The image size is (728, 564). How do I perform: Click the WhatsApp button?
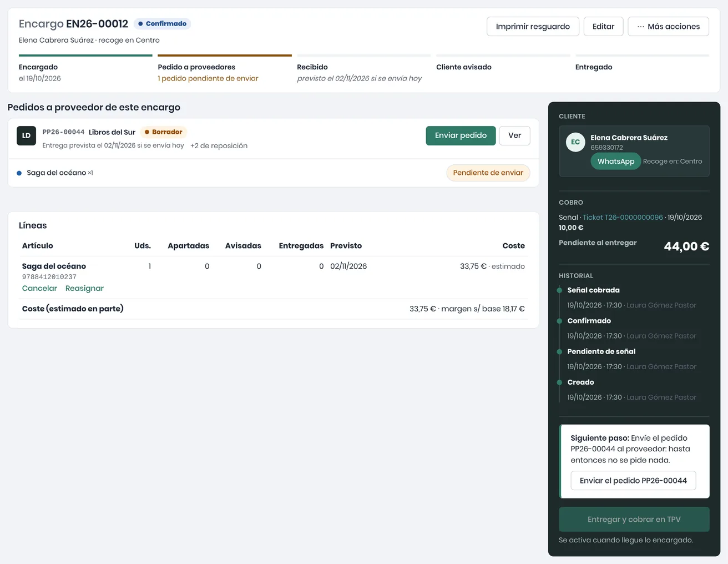pos(615,162)
